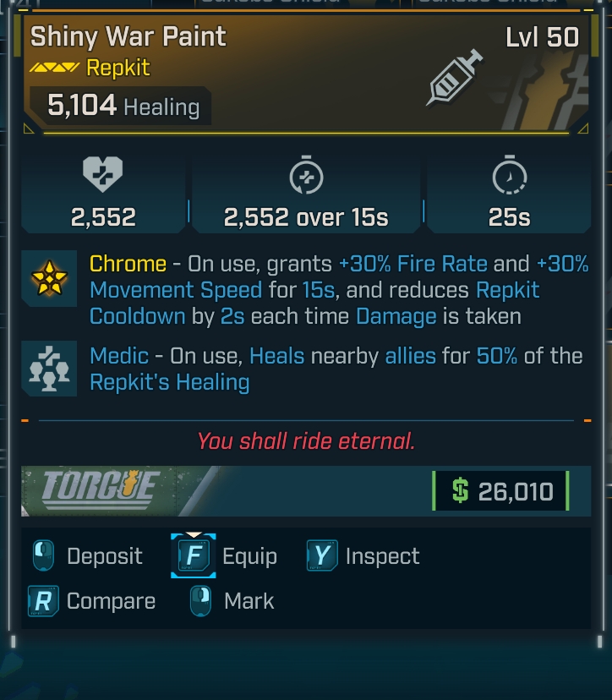Viewport: 612px width, 700px height.
Task: Click the Deposit mouse button prompt
Action: [43, 556]
